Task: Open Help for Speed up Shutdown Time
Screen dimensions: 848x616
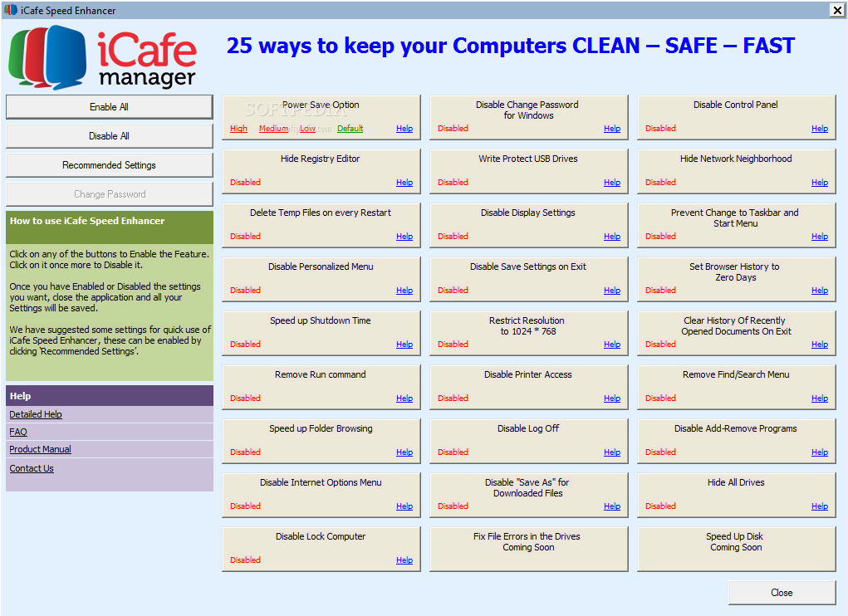Action: [x=404, y=345]
